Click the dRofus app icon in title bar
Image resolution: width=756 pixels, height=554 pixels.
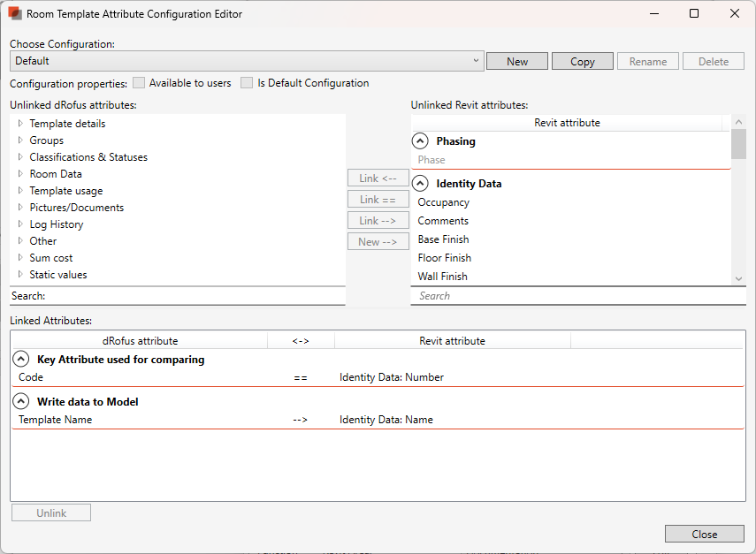[x=15, y=13]
